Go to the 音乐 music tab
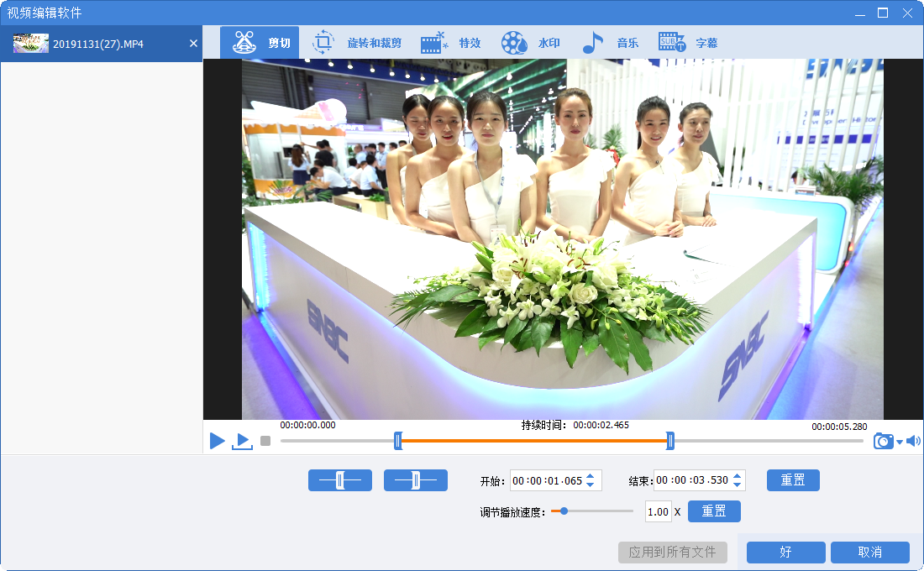Screen dimensions: 924x571 [x=610, y=43]
